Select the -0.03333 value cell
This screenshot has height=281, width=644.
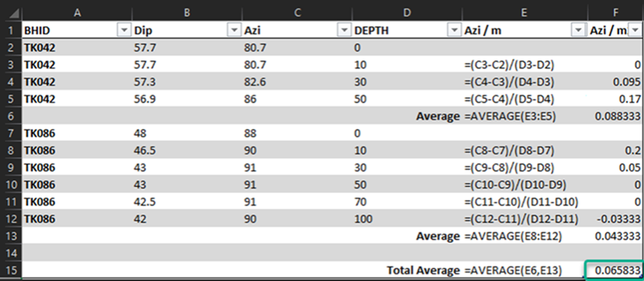click(x=615, y=219)
